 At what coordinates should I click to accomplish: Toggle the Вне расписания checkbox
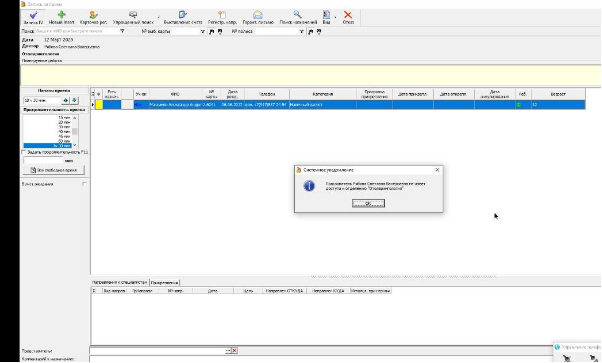[x=84, y=184]
